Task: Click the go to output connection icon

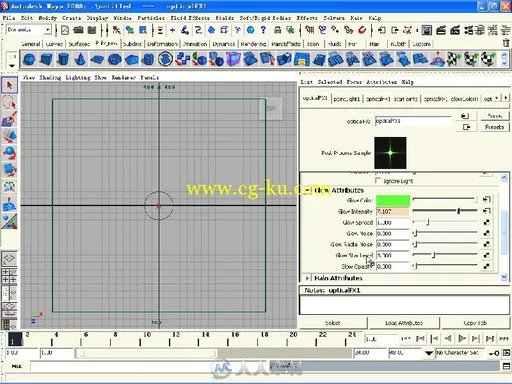Action: 466,127
